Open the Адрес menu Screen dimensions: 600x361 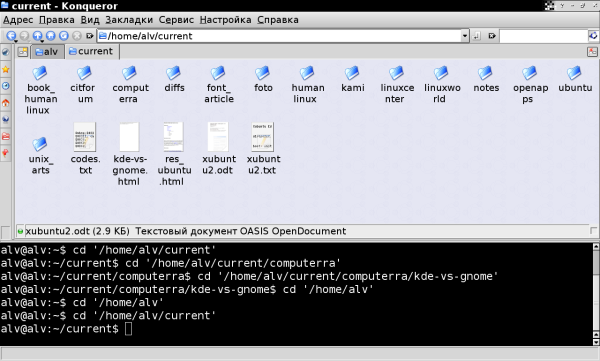point(18,20)
